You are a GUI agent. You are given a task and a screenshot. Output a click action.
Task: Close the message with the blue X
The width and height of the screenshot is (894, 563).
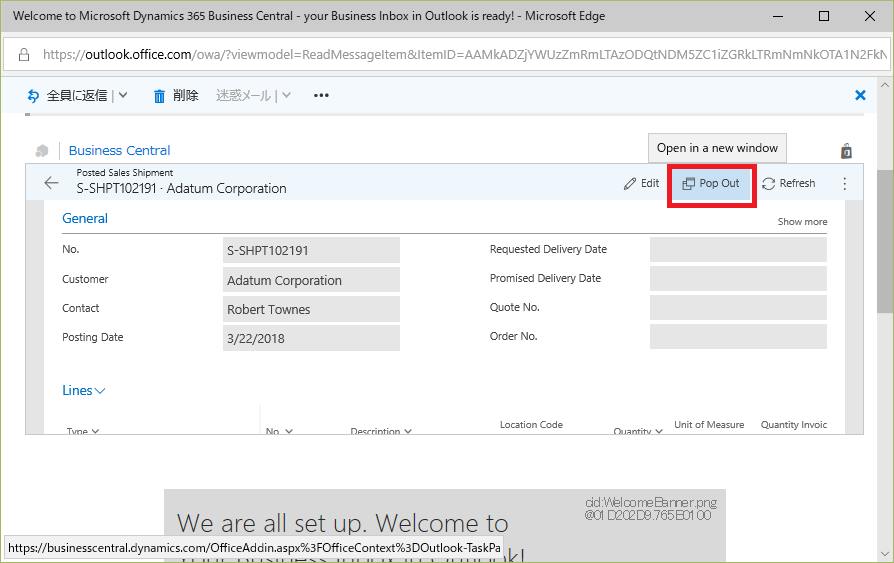[860, 95]
